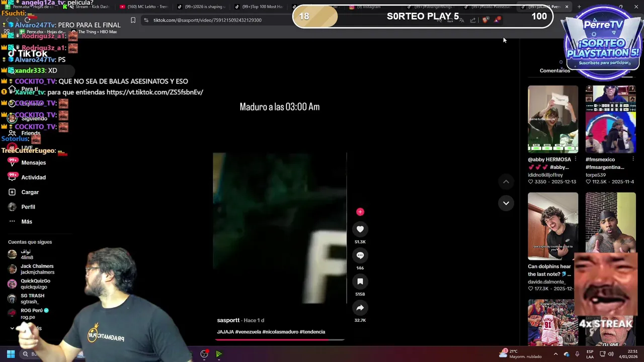This screenshot has height=362, width=644.
Task: Click the playing video frame
Action: point(280,228)
